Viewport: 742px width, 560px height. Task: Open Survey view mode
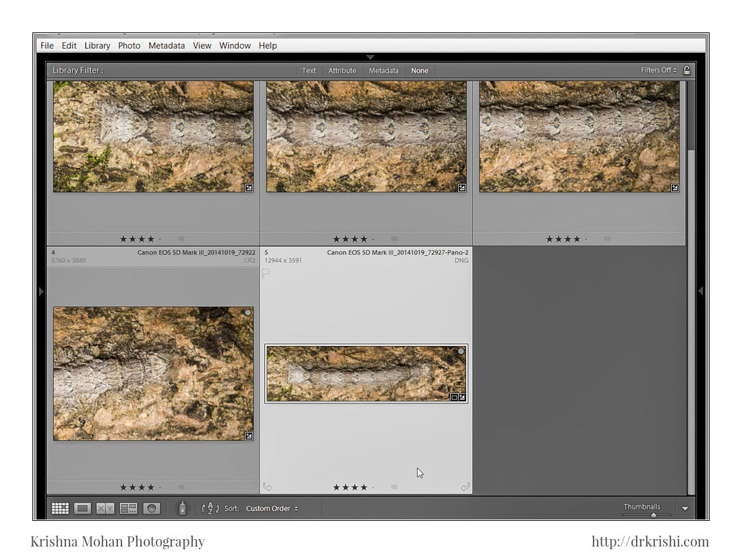(x=128, y=508)
